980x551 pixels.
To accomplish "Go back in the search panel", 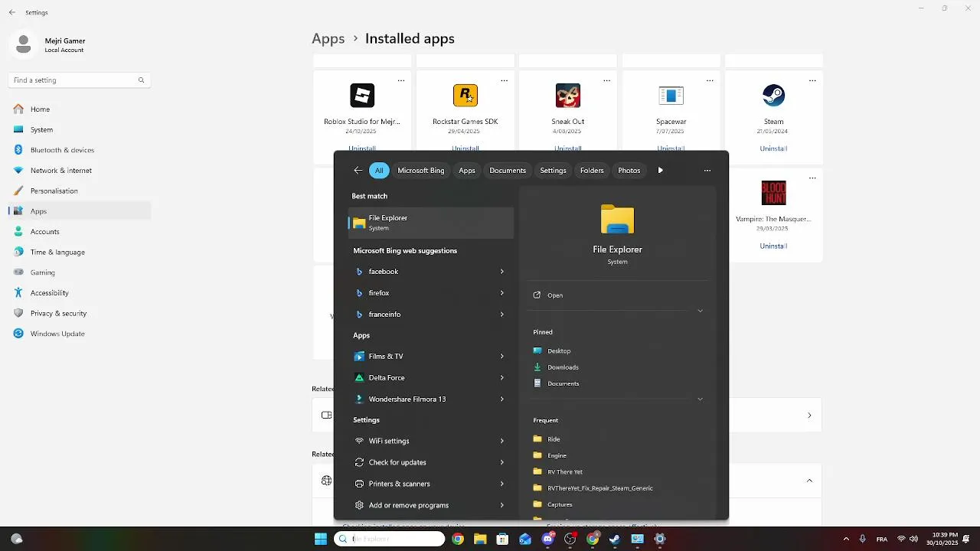I will (x=358, y=171).
